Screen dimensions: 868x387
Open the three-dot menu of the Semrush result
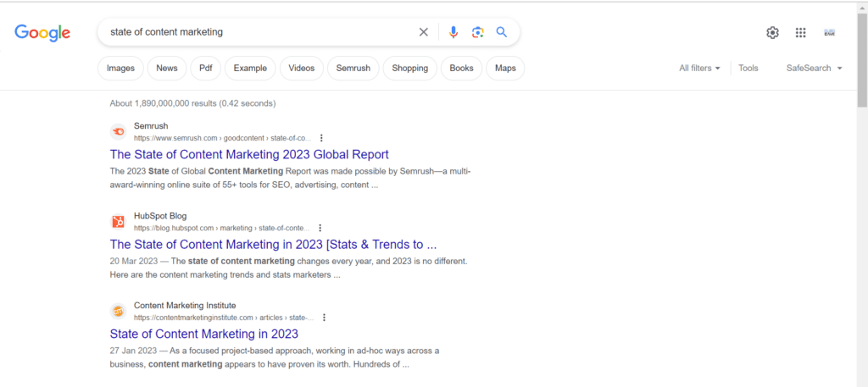click(321, 138)
